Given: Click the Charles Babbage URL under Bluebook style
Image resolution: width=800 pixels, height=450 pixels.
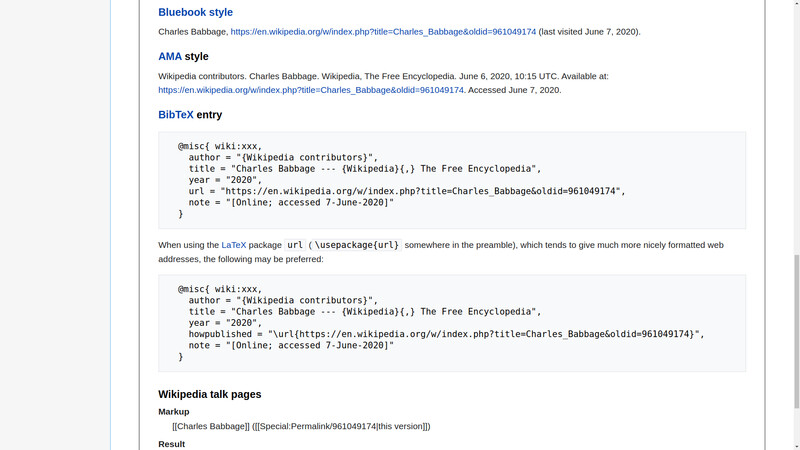Looking at the screenshot, I should (x=383, y=32).
